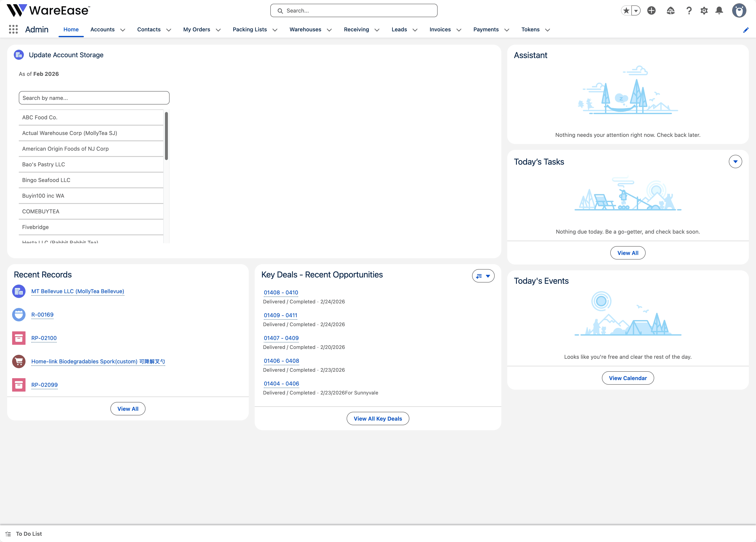Expand the Accounts tab dropdown chevron
Screen dimensions: 756x542
pyautogui.click(x=123, y=30)
